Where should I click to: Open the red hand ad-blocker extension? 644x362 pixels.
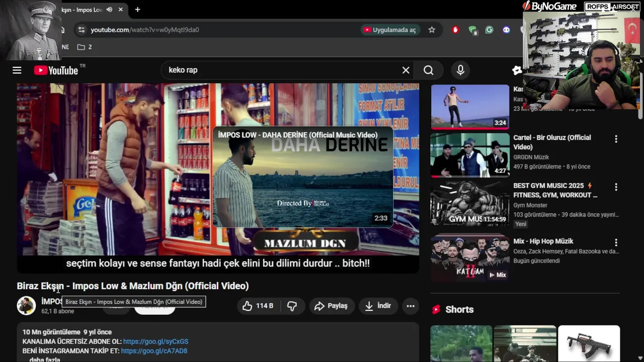tap(455, 30)
